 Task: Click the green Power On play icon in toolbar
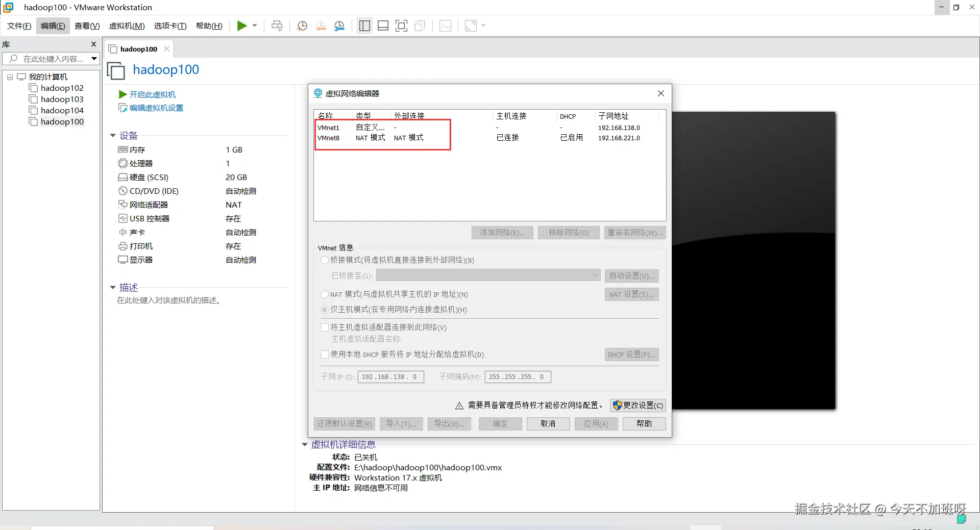pyautogui.click(x=242, y=26)
